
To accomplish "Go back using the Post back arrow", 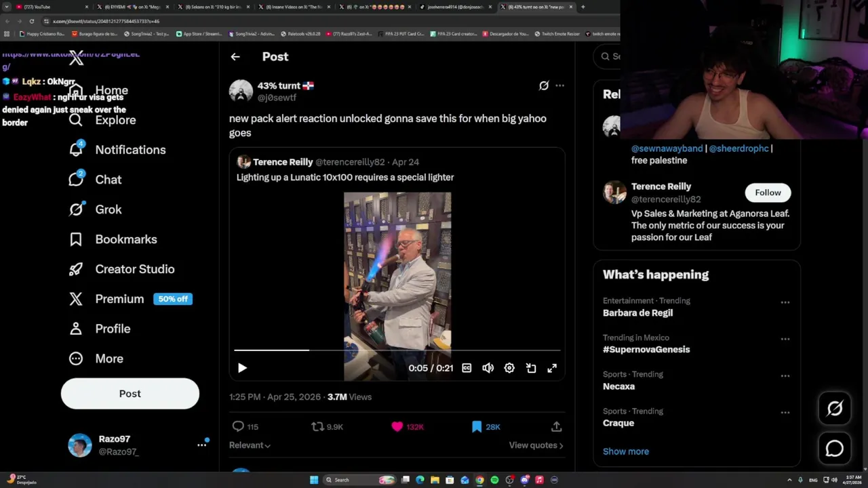I will pos(235,57).
